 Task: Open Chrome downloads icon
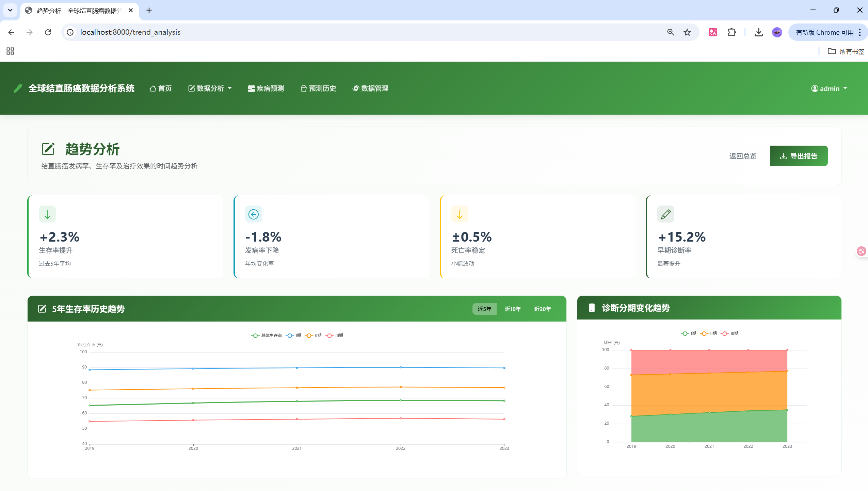[758, 32]
